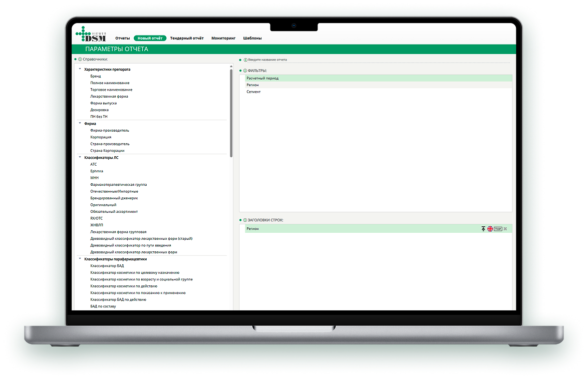The height and width of the screenshot is (379, 588).
Task: Toggle green indicator beside ЗАГОЛОВКИ СТРОК
Action: pyautogui.click(x=240, y=219)
